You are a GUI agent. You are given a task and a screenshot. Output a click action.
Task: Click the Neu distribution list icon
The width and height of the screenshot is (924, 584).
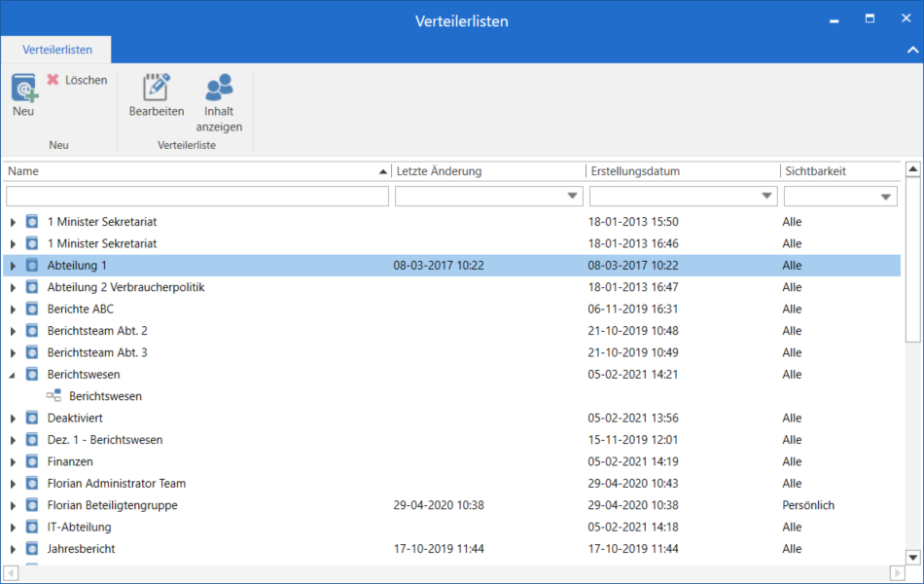point(24,88)
